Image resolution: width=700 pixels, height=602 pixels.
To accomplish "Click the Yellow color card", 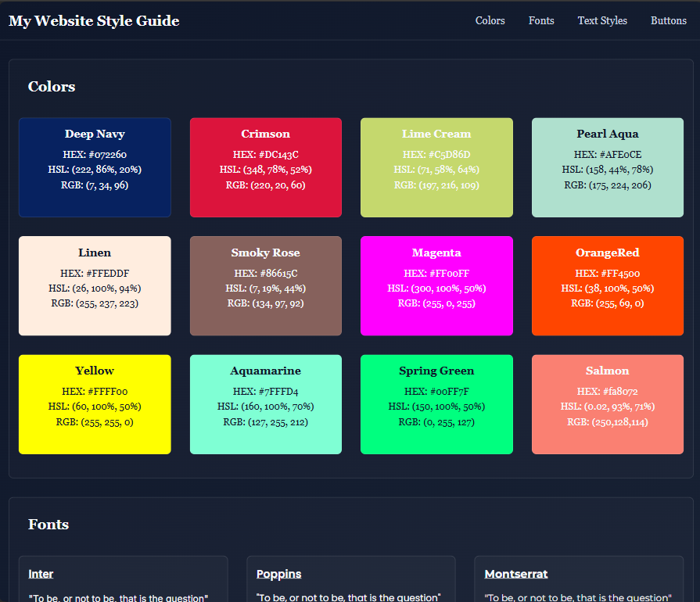I will (95, 404).
